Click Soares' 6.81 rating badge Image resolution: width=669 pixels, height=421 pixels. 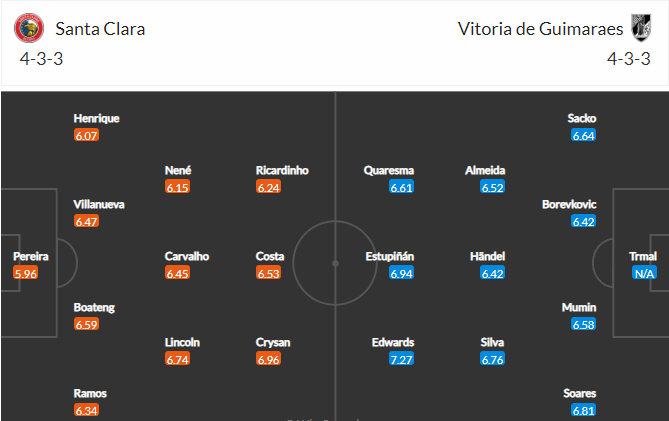pos(584,410)
